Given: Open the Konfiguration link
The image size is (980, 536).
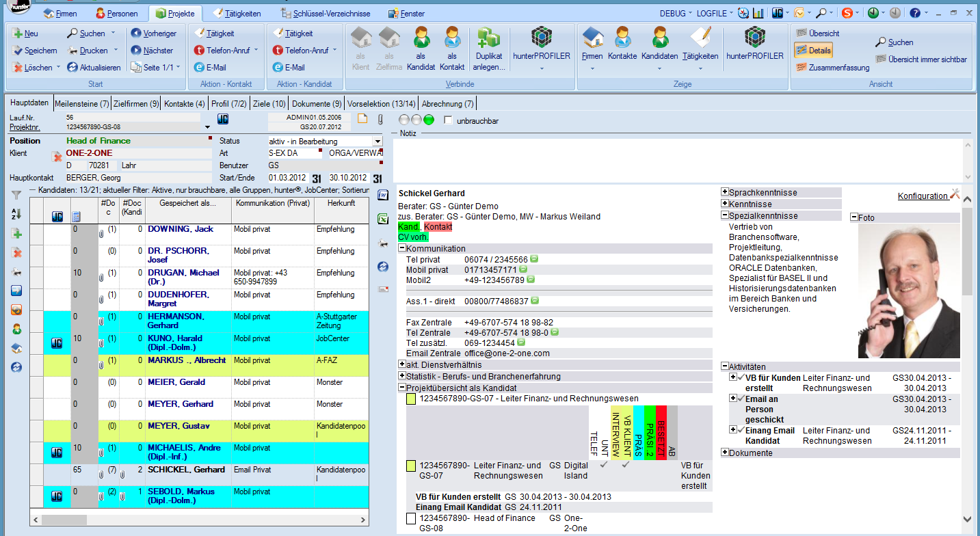Looking at the screenshot, I should [x=923, y=196].
